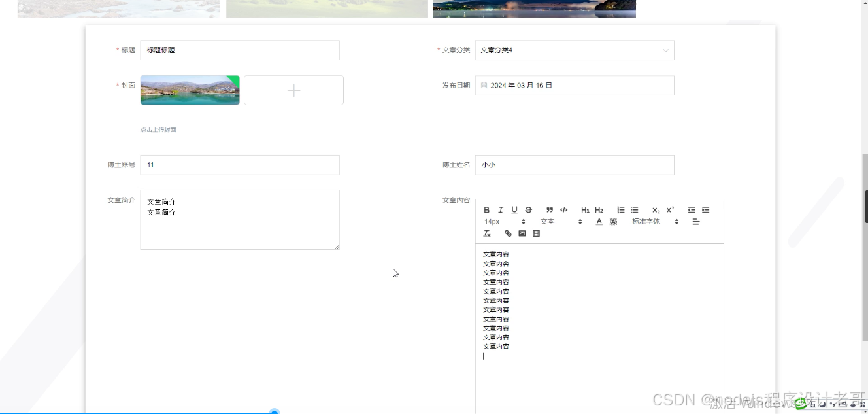Click the 博主姓名 label text

(456, 165)
